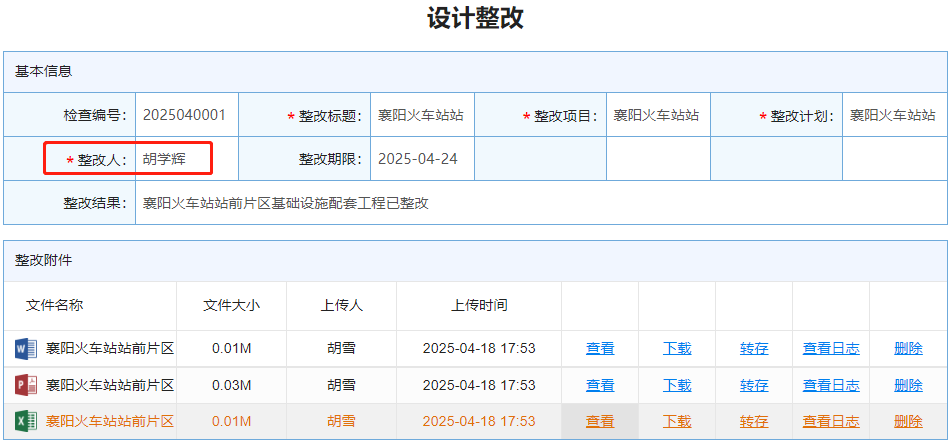This screenshot has height=444, width=952.
Task: Open 查看日志 for the PowerPoint attachment
Action: click(x=831, y=385)
